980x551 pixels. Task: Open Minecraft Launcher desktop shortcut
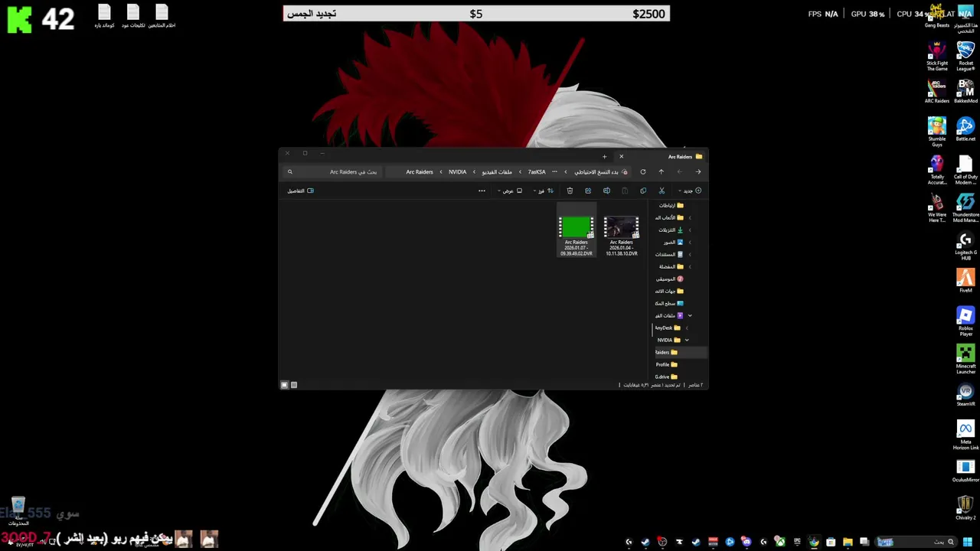965,360
